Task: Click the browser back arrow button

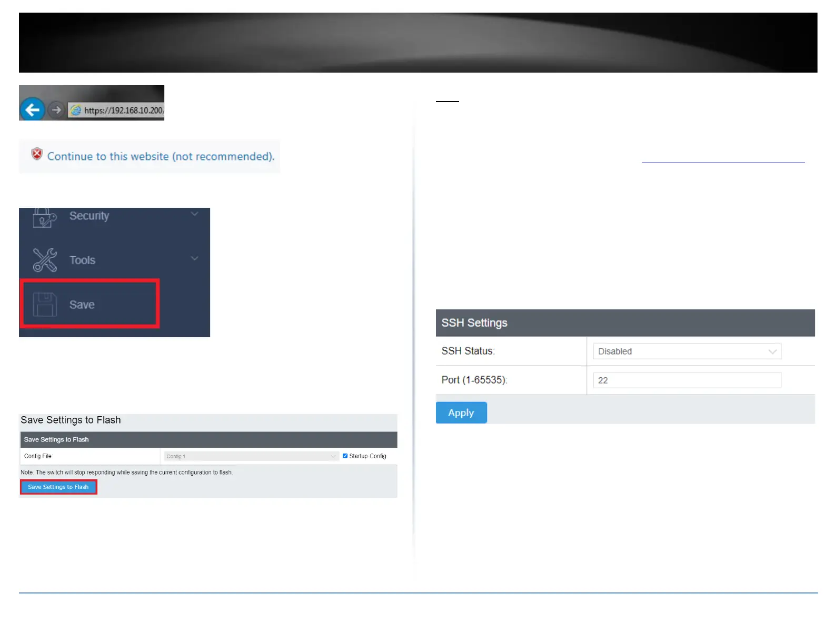Action: click(x=33, y=109)
